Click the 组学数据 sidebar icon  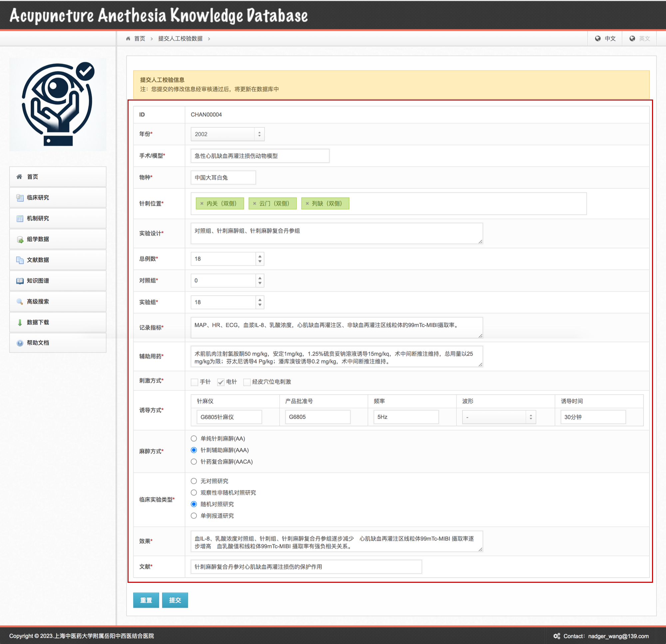click(20, 240)
